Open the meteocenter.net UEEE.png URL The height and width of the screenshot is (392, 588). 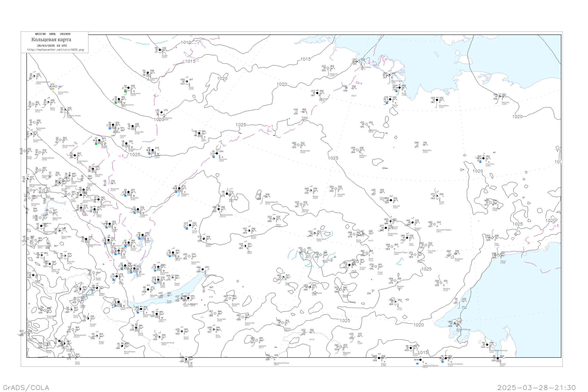[x=55, y=50]
